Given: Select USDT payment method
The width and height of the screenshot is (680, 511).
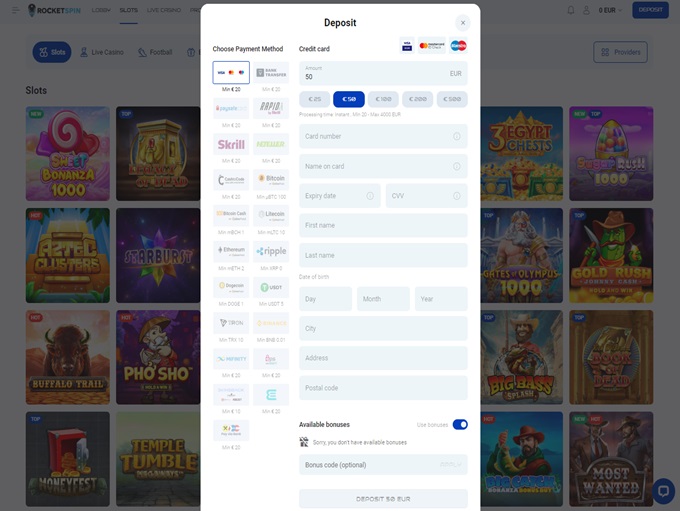Looking at the screenshot, I should click(271, 286).
